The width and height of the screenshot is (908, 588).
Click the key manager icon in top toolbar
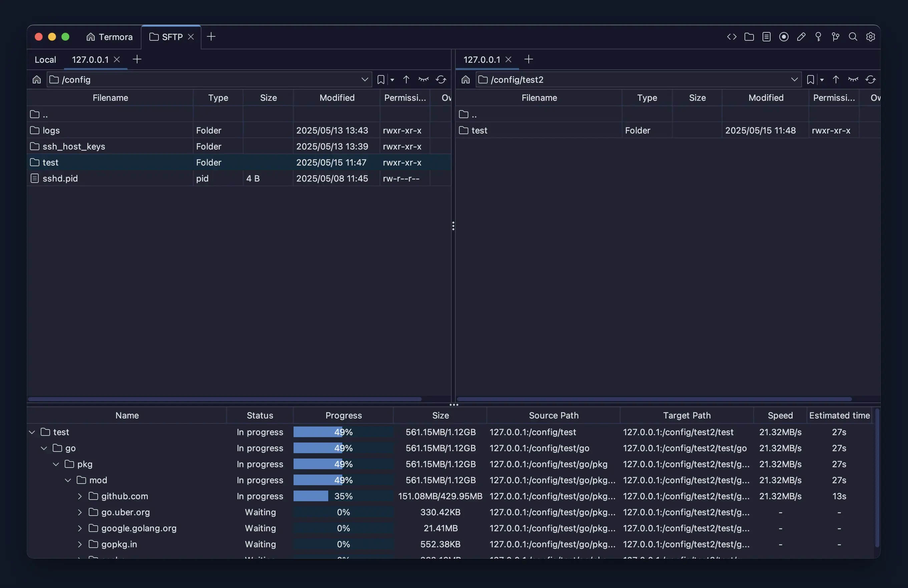tap(818, 37)
